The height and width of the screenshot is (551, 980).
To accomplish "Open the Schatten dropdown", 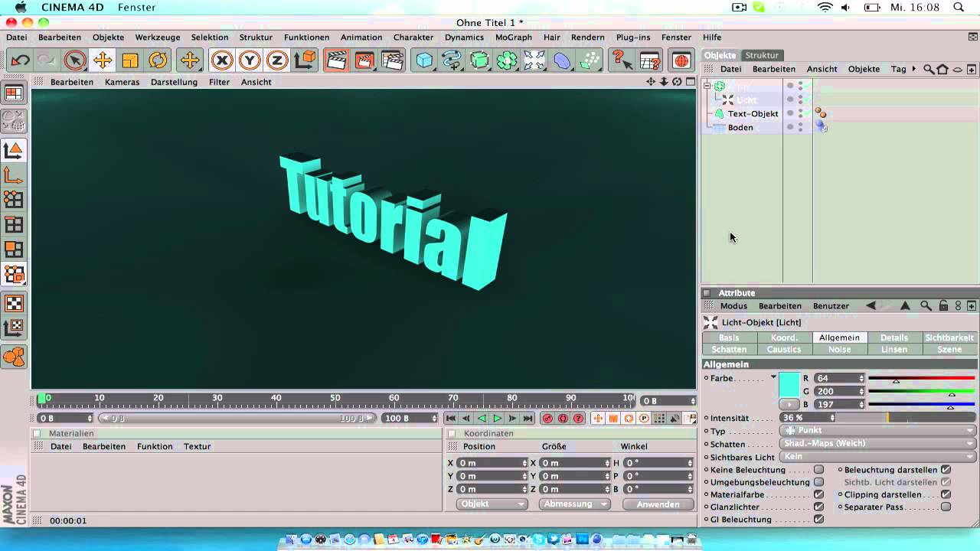I will coord(878,444).
